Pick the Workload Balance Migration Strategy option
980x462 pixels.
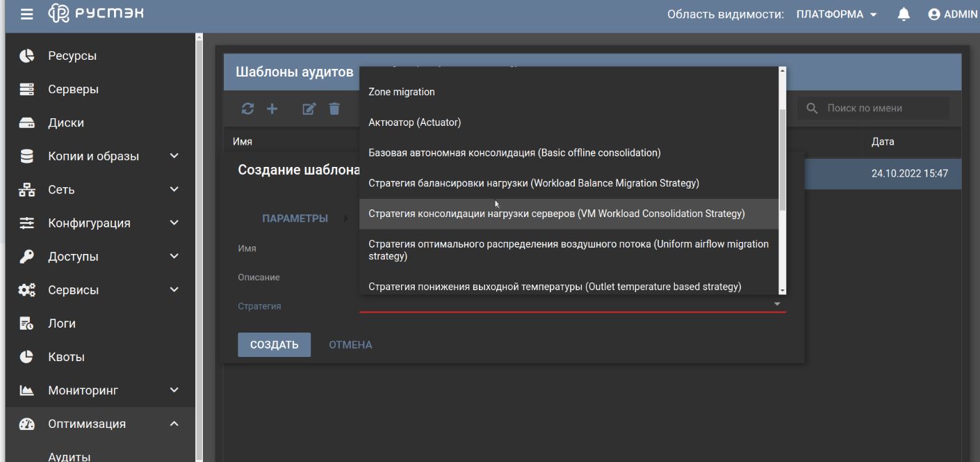click(533, 184)
